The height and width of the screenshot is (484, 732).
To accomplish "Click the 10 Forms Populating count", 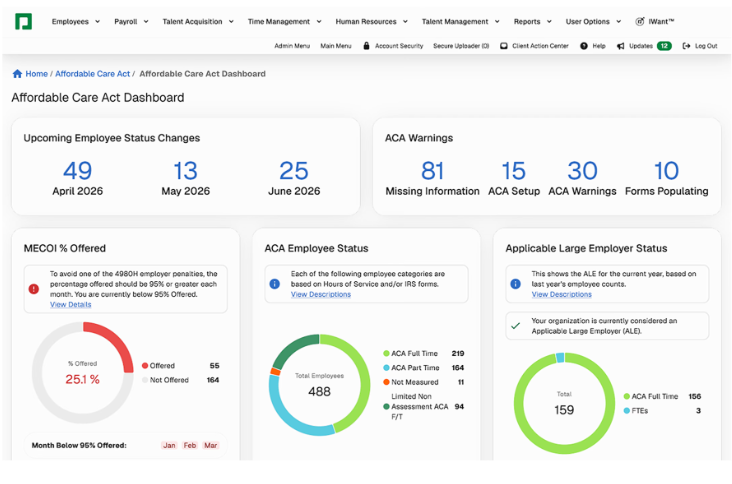I will 666,171.
